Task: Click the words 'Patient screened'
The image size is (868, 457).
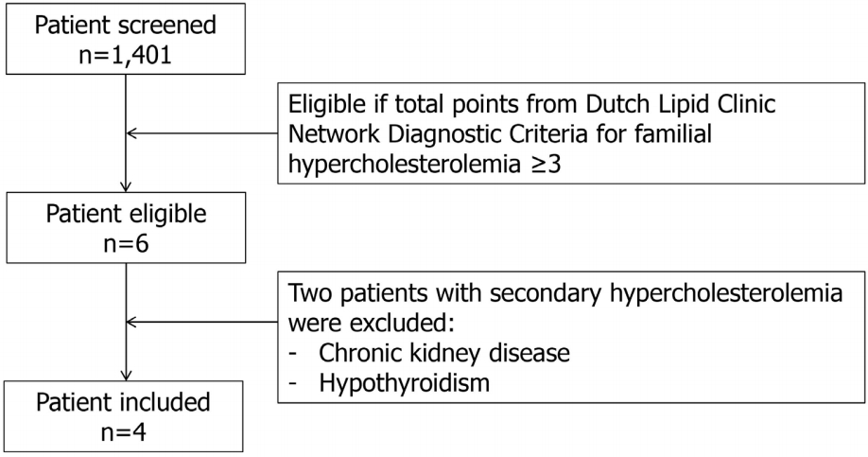Action: click(126, 25)
